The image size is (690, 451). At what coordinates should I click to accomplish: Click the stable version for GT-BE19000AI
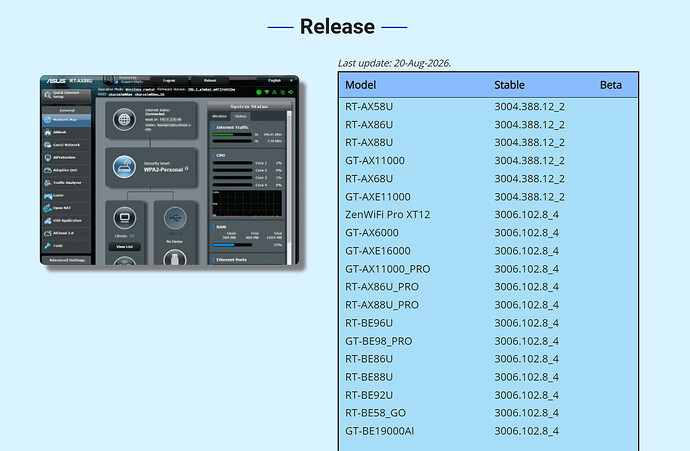click(526, 431)
